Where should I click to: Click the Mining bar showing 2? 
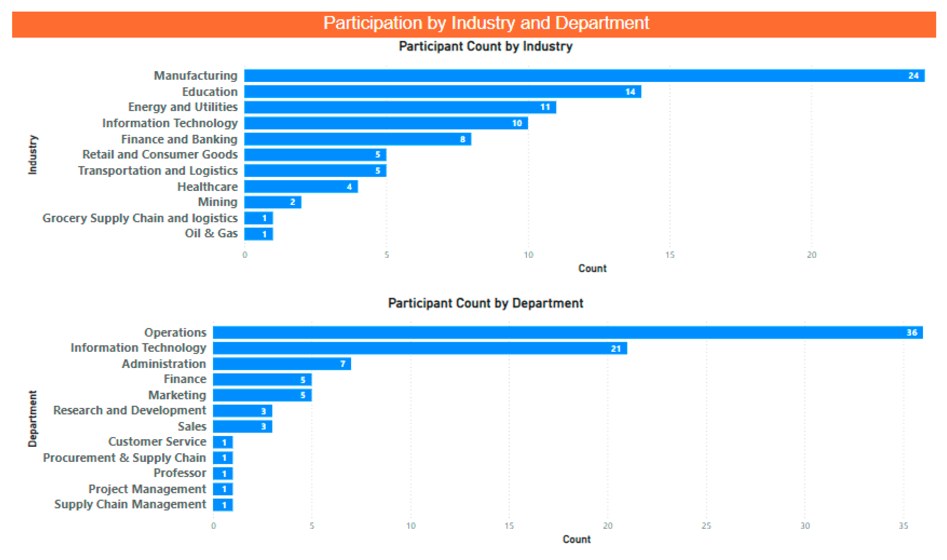272,202
